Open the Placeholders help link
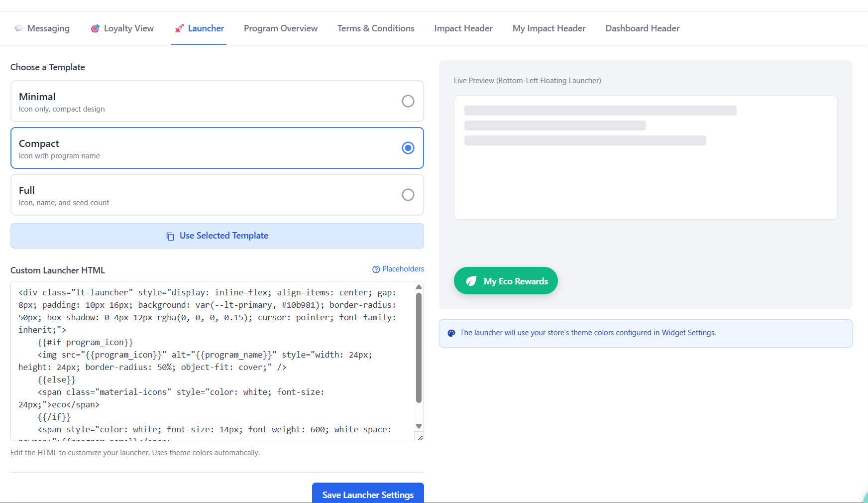The width and height of the screenshot is (868, 503). point(403,269)
